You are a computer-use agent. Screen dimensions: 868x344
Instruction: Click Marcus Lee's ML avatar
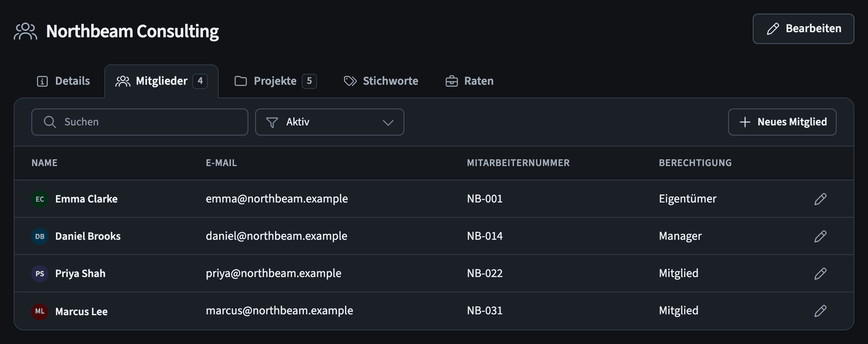click(x=40, y=311)
